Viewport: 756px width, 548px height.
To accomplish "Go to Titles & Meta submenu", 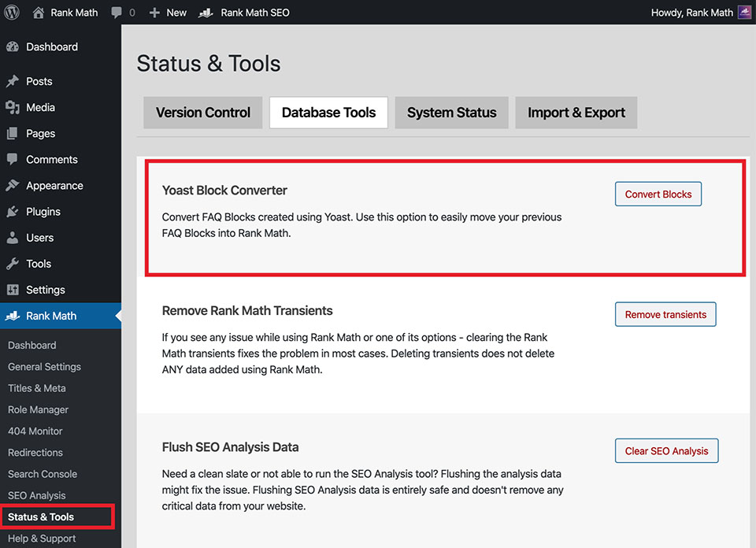I will [37, 388].
